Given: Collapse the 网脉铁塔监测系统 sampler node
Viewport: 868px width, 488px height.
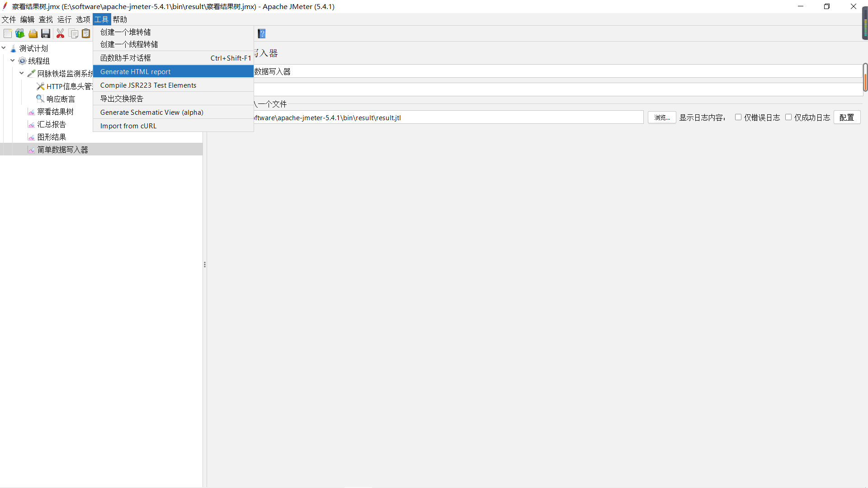Looking at the screenshot, I should point(22,73).
